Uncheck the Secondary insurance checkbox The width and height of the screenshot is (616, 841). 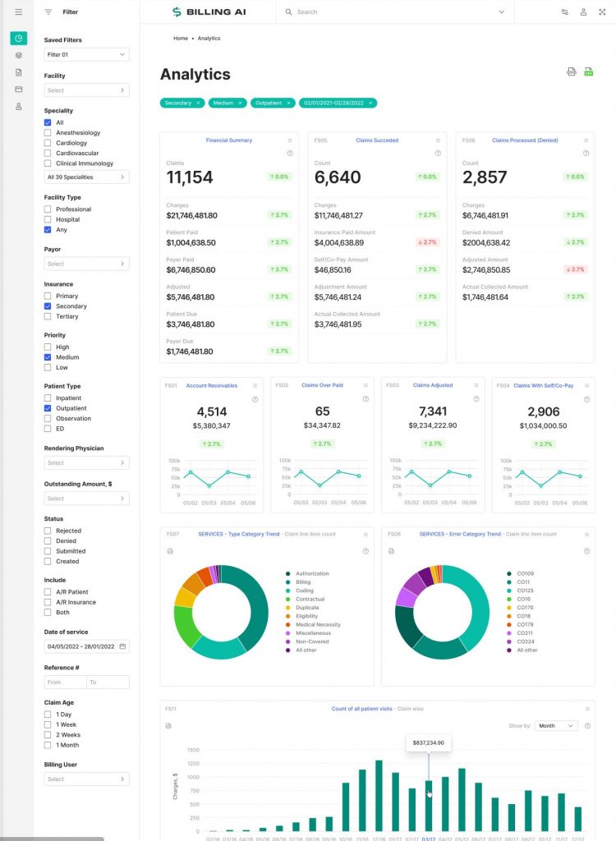coord(48,306)
